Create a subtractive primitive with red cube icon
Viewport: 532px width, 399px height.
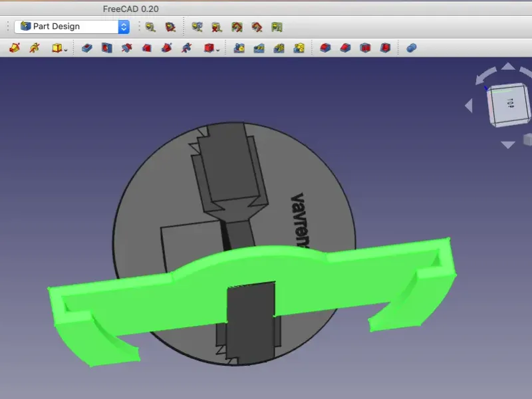click(x=209, y=48)
